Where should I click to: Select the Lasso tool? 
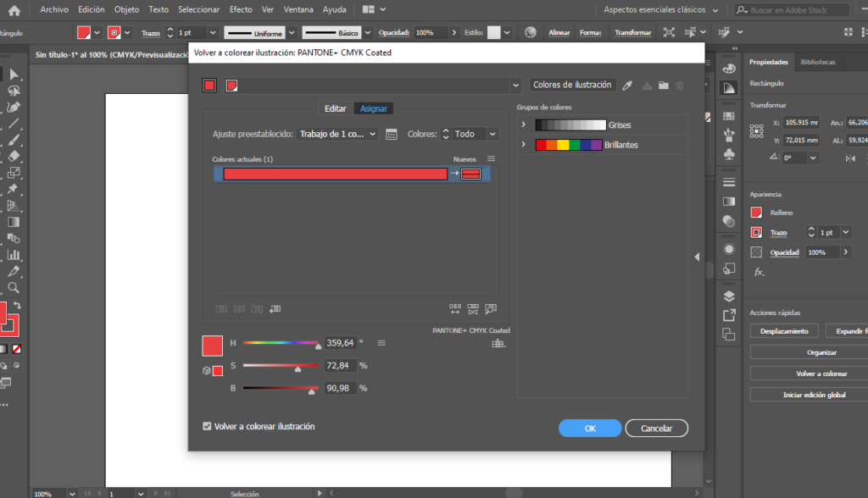[14, 91]
